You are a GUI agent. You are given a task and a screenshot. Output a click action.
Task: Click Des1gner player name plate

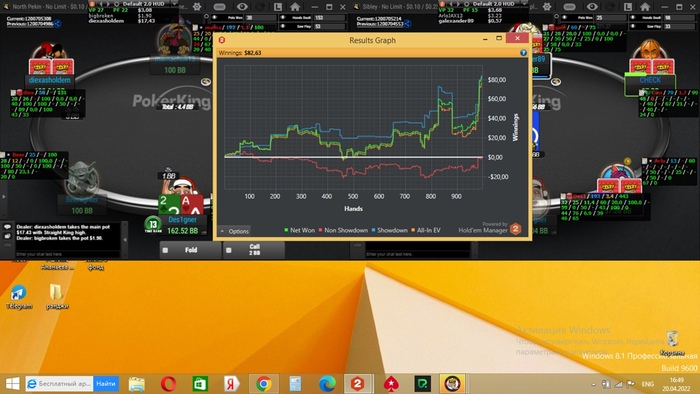pos(183,220)
